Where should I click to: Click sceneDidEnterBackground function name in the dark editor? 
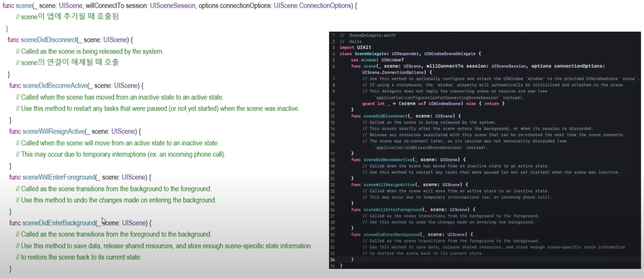(392, 235)
